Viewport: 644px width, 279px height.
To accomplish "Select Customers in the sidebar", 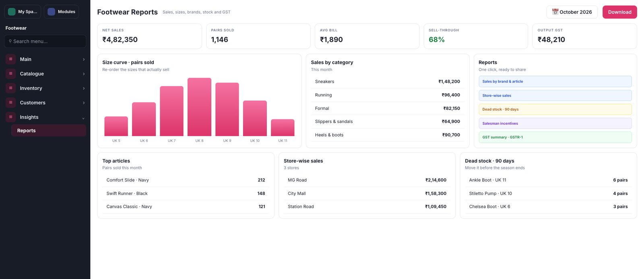I will (x=33, y=103).
